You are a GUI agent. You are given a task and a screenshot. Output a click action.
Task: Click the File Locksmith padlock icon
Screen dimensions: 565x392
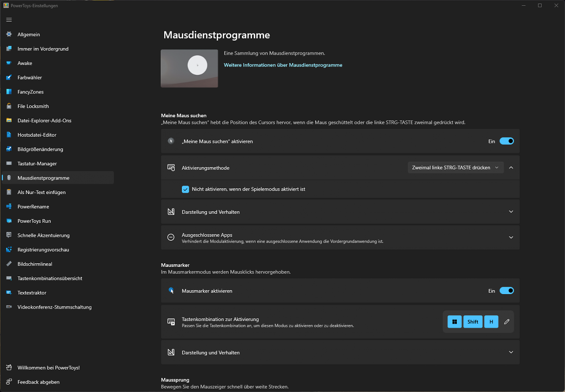(9, 106)
